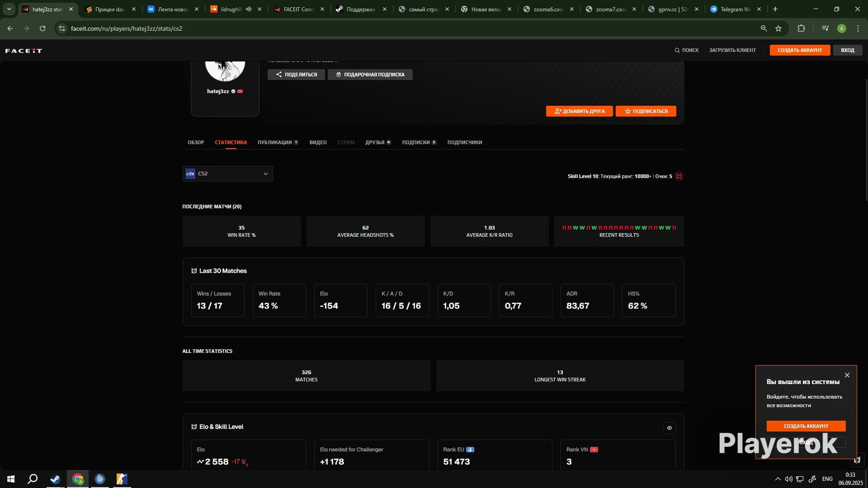Open Steam from the taskbar
This screenshot has height=488, width=868.
[x=55, y=479]
